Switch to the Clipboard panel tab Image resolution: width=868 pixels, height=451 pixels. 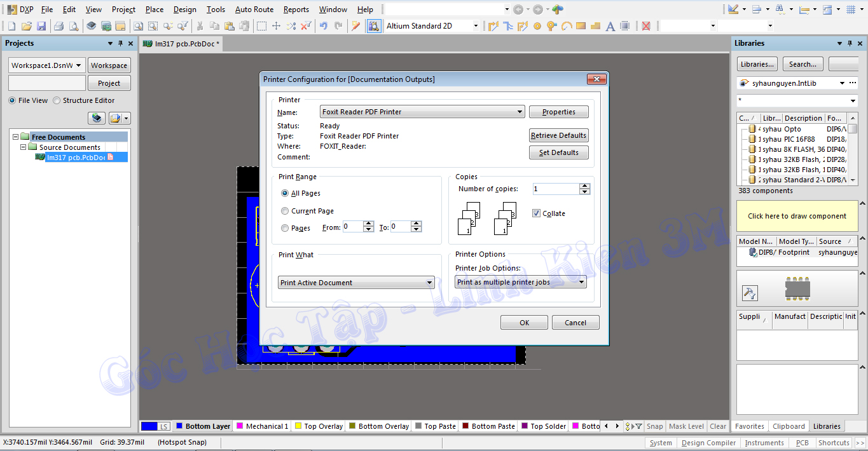click(789, 426)
